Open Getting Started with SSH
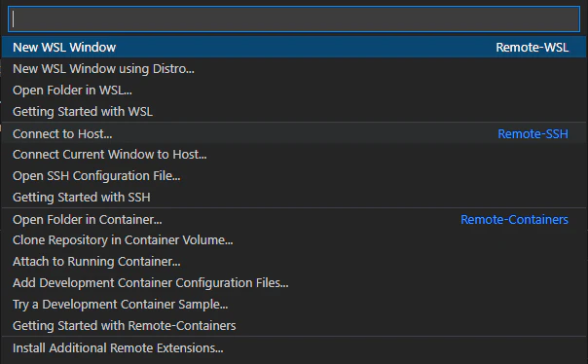The image size is (588, 364). 294,198
